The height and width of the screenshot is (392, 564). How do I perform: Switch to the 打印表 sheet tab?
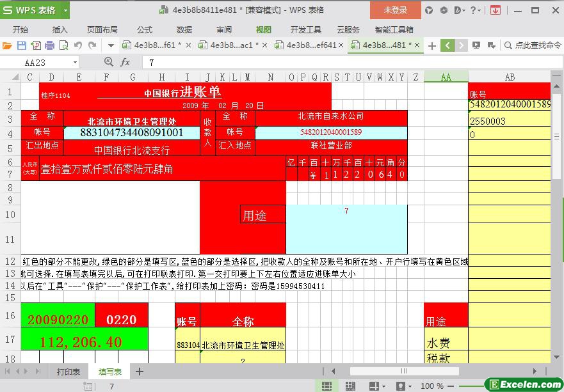coord(68,372)
